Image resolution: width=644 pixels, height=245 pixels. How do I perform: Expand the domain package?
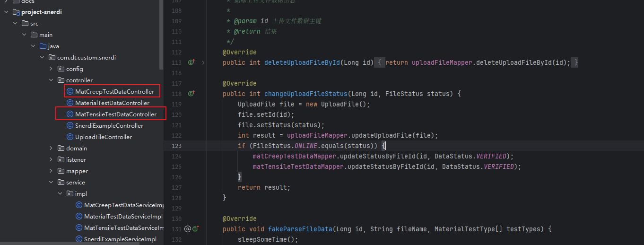tap(51, 148)
